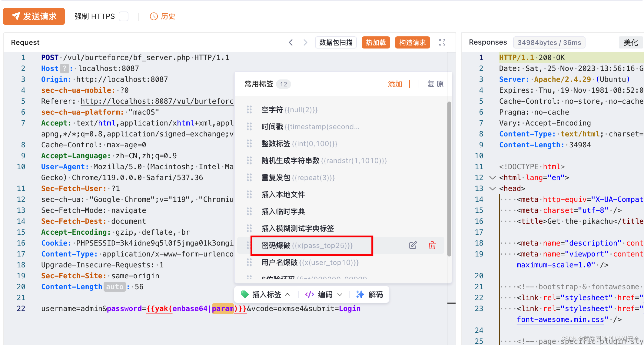Click the Request editor minimap marker
The height and width of the screenshot is (345, 644).
pyautogui.click(x=451, y=303)
